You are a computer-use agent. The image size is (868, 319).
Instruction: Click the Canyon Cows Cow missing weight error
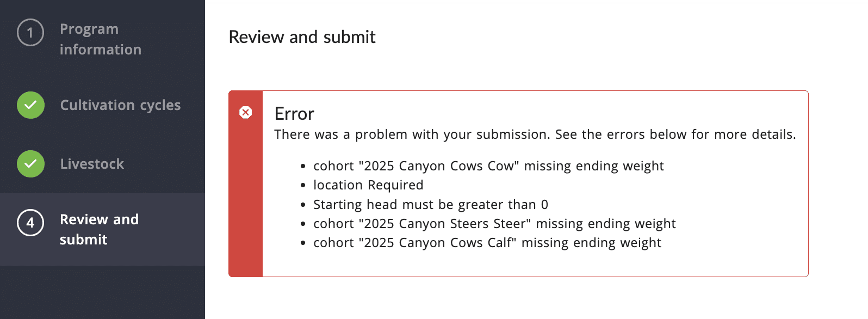[488, 166]
